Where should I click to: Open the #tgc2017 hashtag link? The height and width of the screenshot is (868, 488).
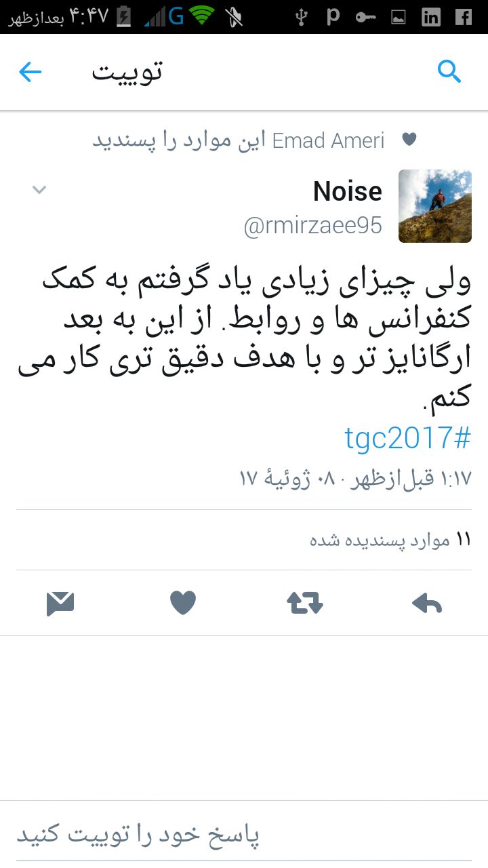[407, 438]
